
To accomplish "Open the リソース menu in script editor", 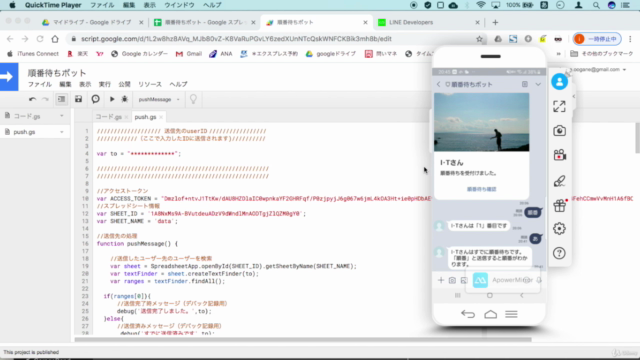I will click(x=150, y=84).
